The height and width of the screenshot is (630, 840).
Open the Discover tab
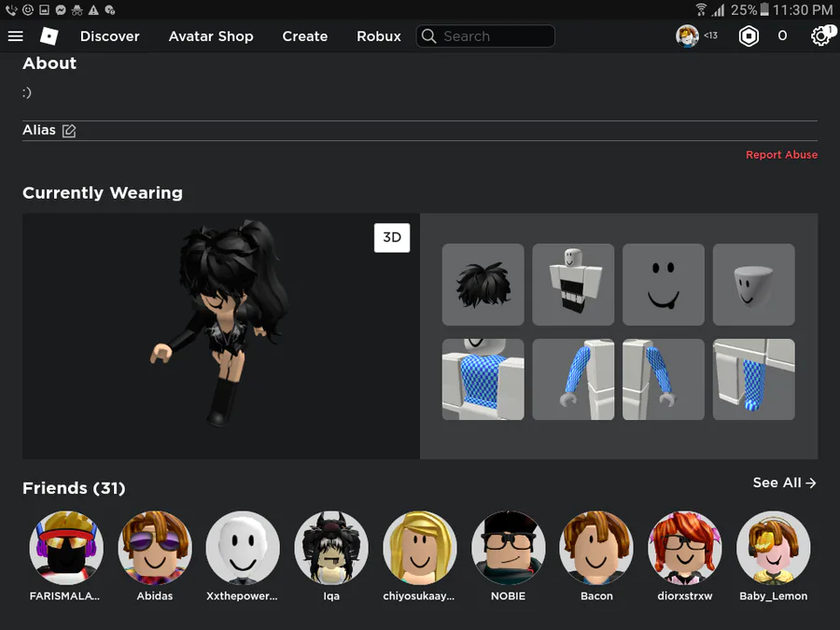click(110, 35)
